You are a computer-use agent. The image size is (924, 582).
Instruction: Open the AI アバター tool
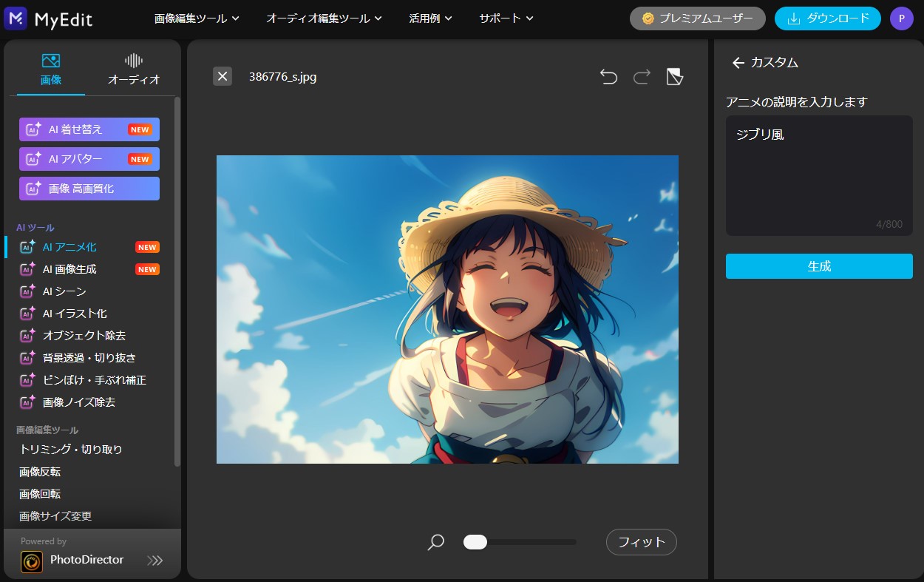pos(89,159)
